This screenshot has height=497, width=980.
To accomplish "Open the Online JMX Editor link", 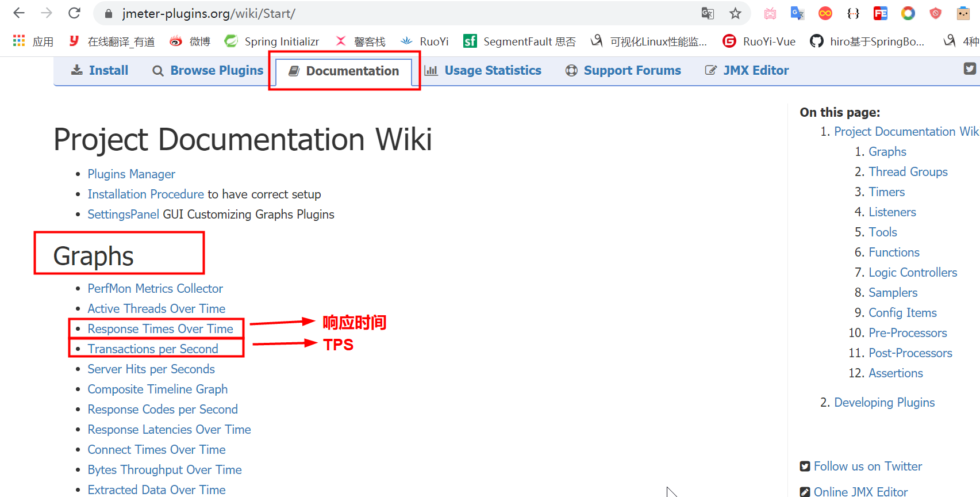I will (x=860, y=491).
